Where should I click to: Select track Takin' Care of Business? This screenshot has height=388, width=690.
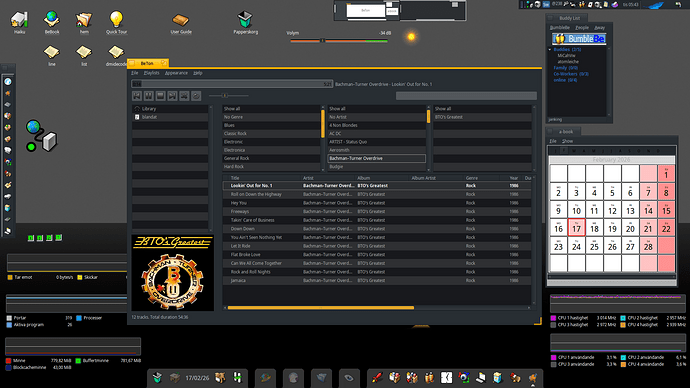click(x=377, y=220)
